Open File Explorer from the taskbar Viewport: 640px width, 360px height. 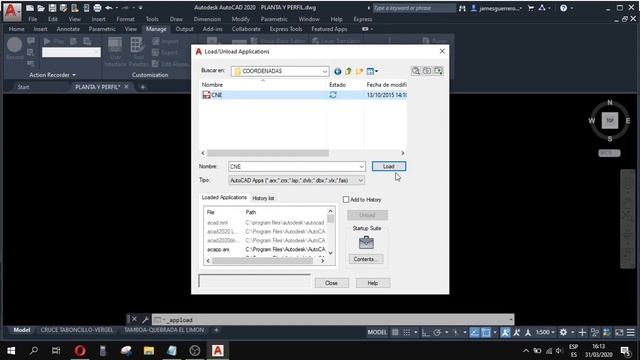149,351
